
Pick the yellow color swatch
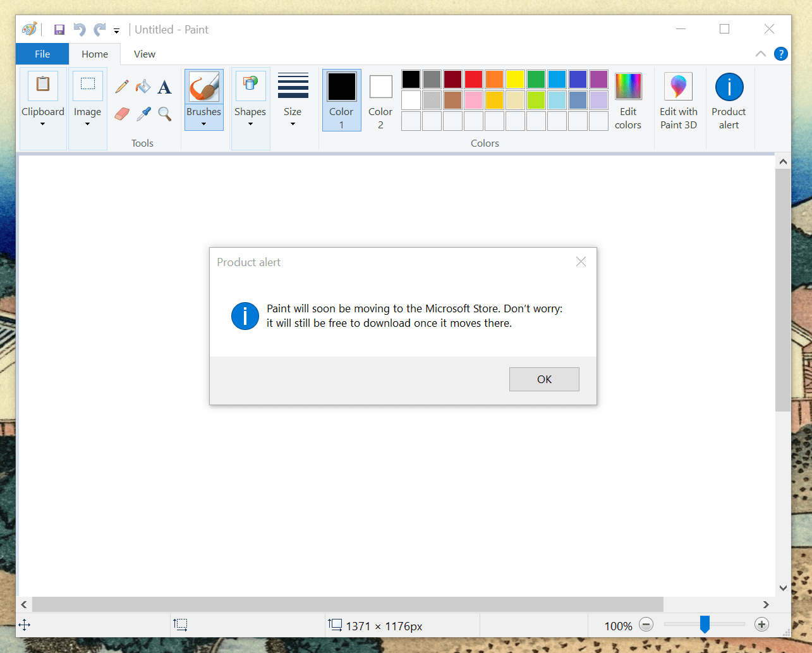pos(515,79)
